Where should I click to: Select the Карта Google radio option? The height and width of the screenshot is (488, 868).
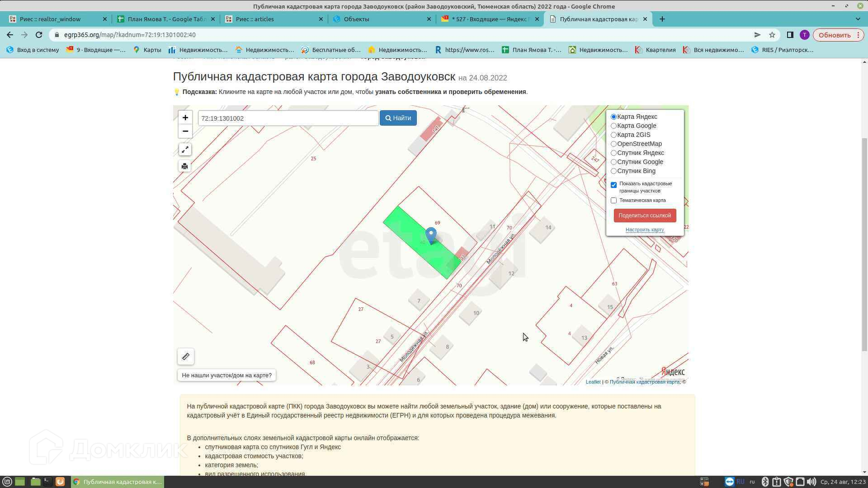[613, 126]
